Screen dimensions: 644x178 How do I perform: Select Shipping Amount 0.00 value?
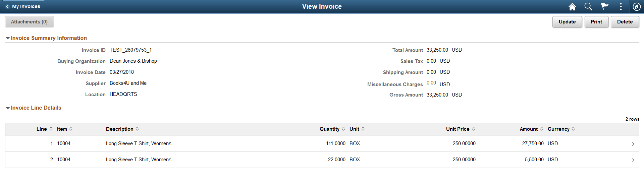coord(431,72)
